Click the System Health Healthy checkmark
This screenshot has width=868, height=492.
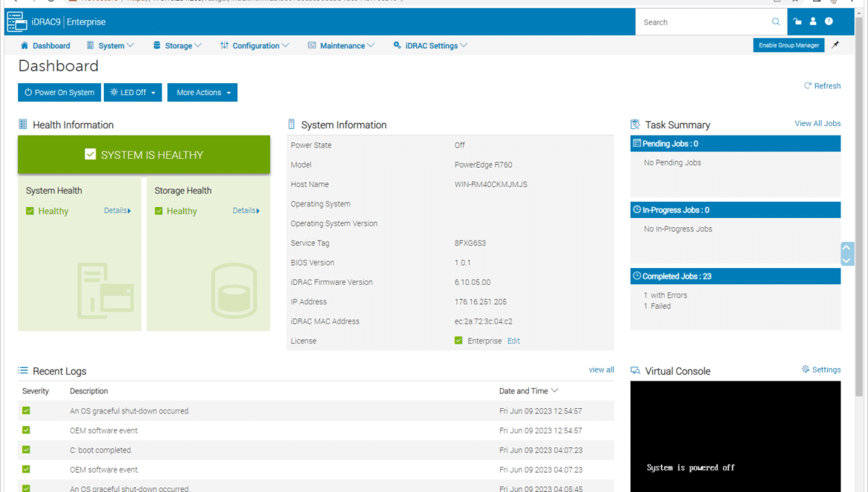click(30, 211)
